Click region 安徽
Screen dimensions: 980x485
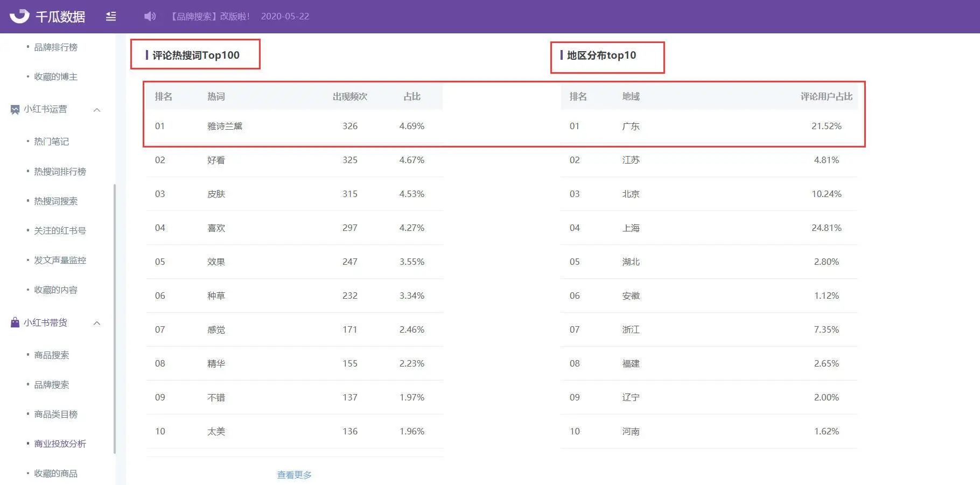tap(631, 296)
